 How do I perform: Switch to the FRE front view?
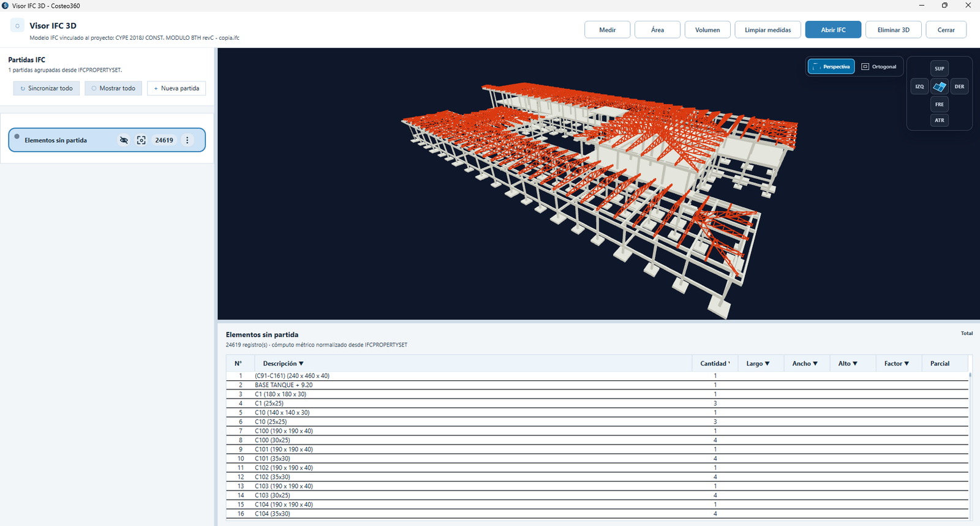940,104
